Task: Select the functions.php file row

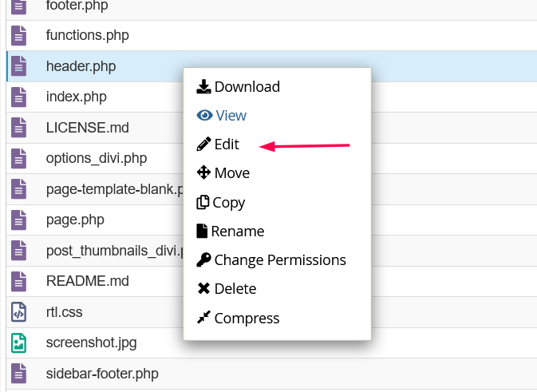Action: (271, 35)
